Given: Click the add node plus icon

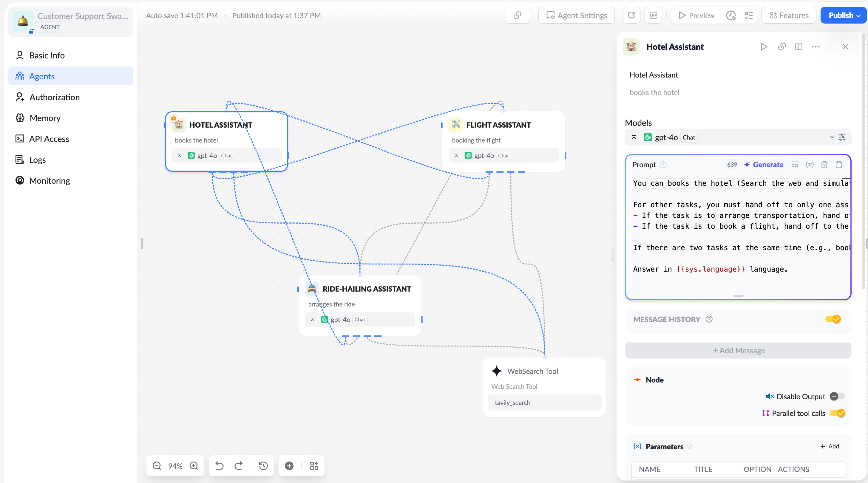Looking at the screenshot, I should tap(289, 466).
